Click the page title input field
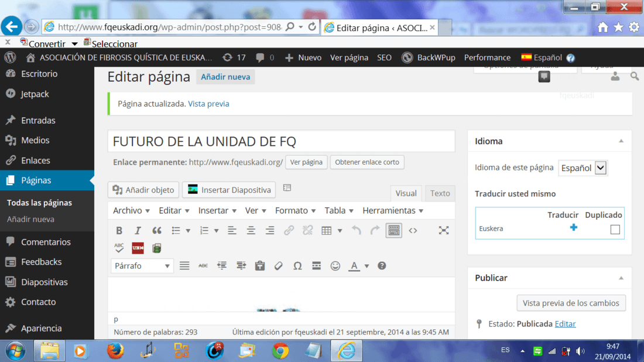The height and width of the screenshot is (362, 644). coord(282,141)
